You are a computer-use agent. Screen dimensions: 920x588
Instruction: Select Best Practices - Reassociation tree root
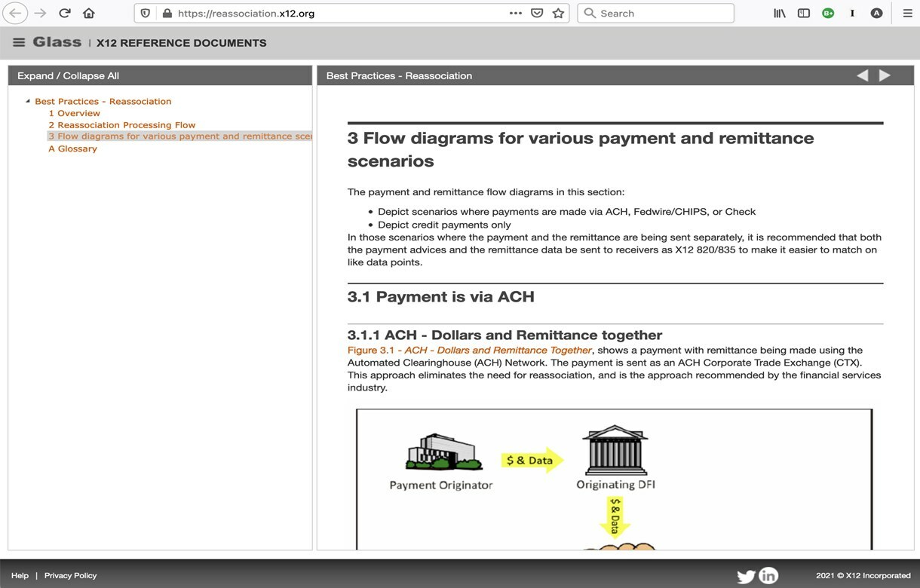pos(103,101)
